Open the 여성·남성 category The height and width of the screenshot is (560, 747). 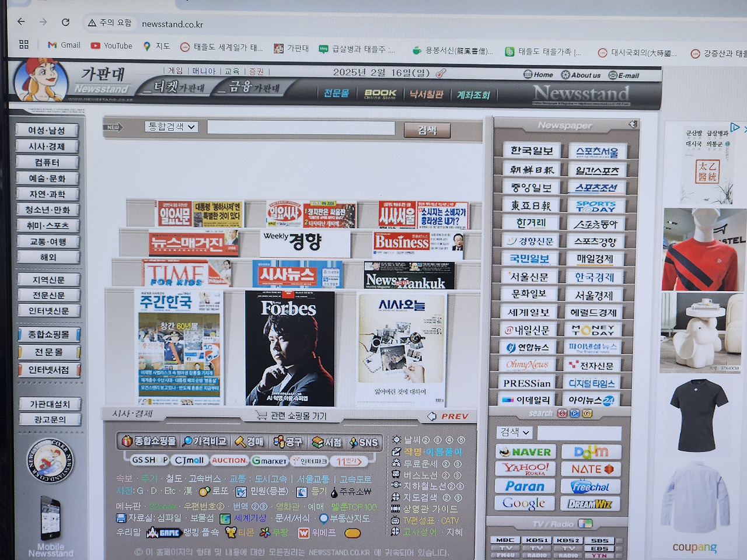click(x=47, y=130)
